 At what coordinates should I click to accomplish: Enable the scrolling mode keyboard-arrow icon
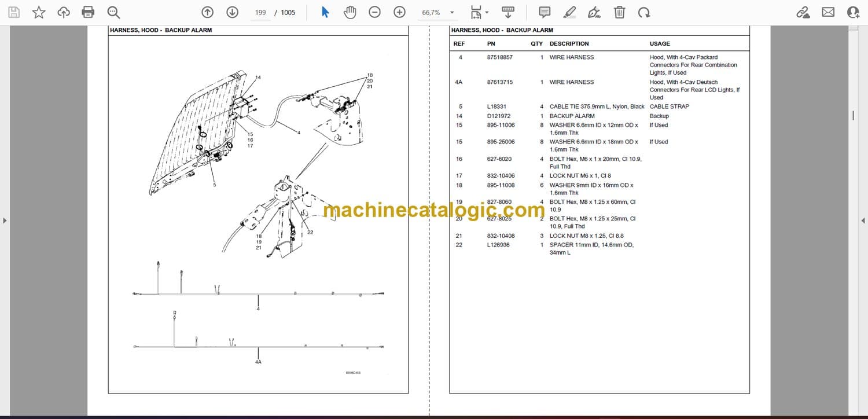pos(508,12)
